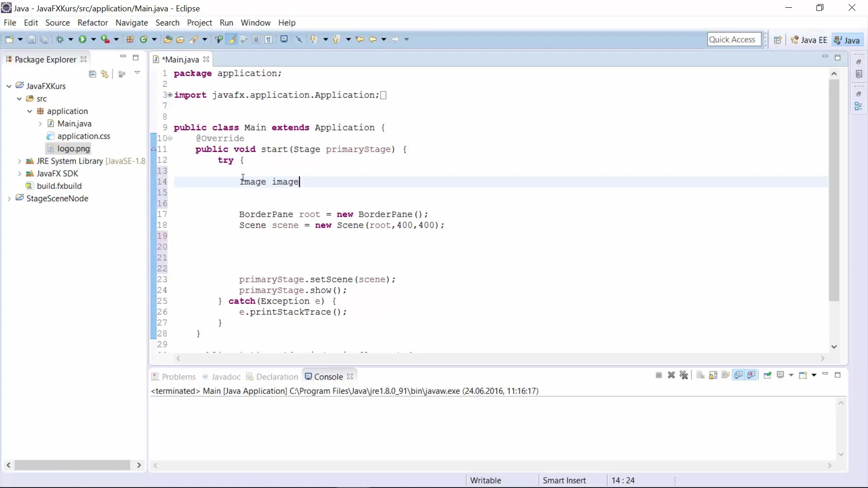Switch to the Java EE perspective

tap(809, 40)
